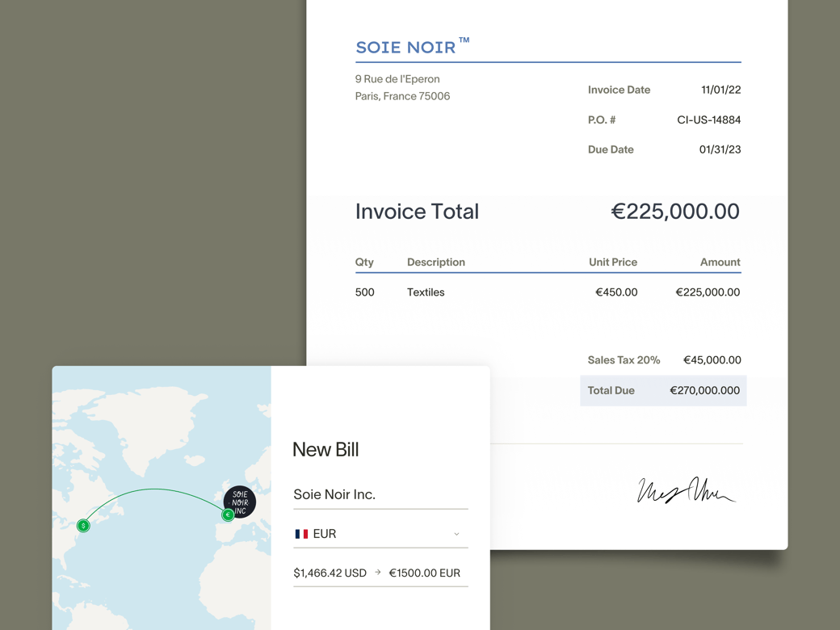This screenshot has height=630, width=840.
Task: Click the green euro marker on map
Action: (228, 514)
